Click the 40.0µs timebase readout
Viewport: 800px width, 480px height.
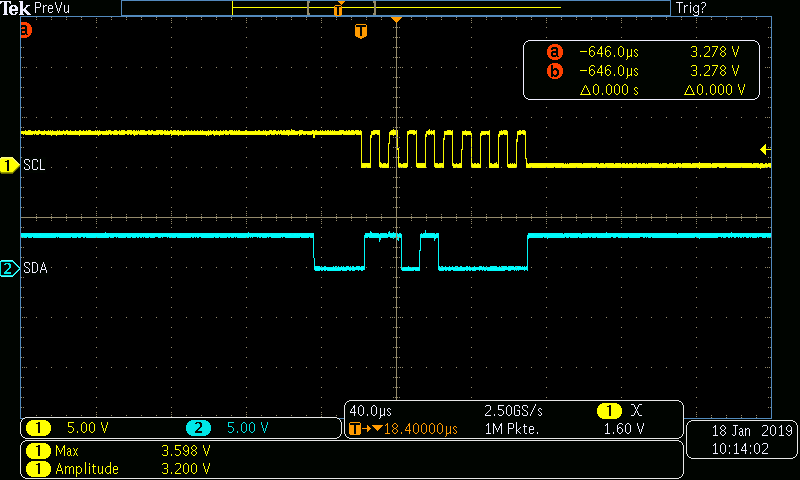pos(370,411)
